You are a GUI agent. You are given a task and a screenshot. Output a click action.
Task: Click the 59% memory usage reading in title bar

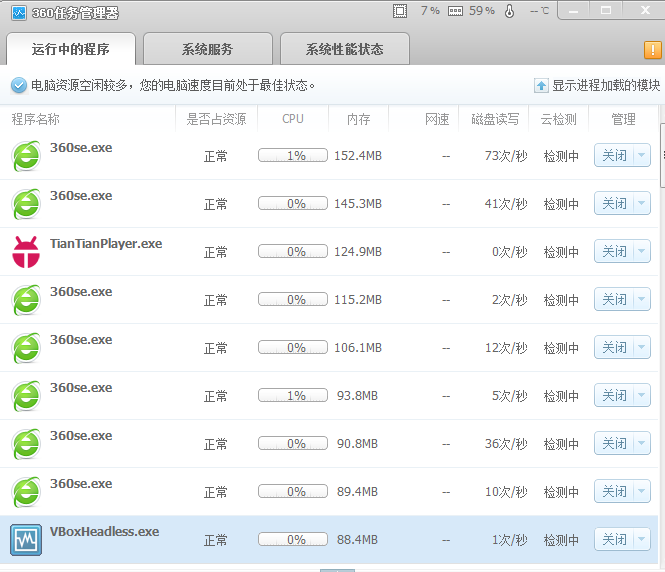pos(482,11)
